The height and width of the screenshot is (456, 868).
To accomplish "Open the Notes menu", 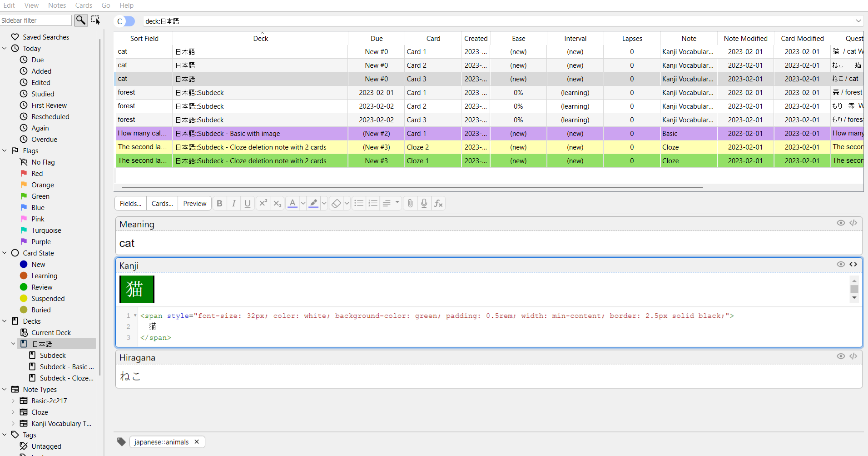I will 57,5.
